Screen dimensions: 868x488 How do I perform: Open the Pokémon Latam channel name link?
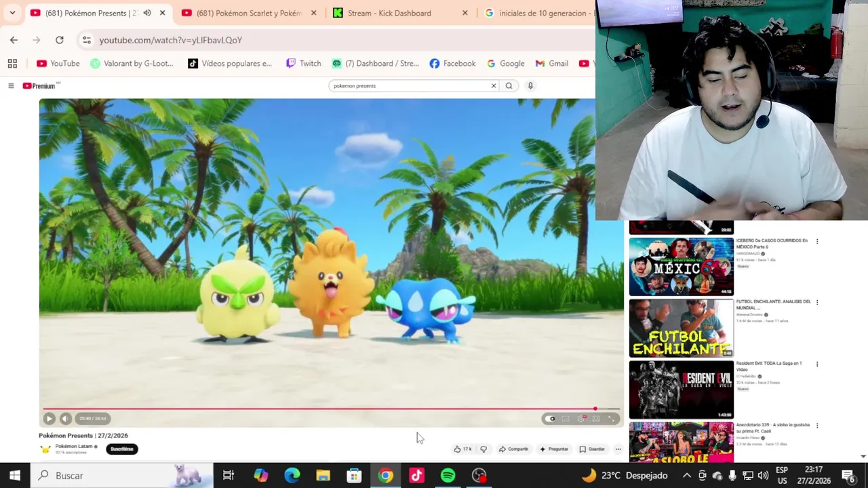74,446
